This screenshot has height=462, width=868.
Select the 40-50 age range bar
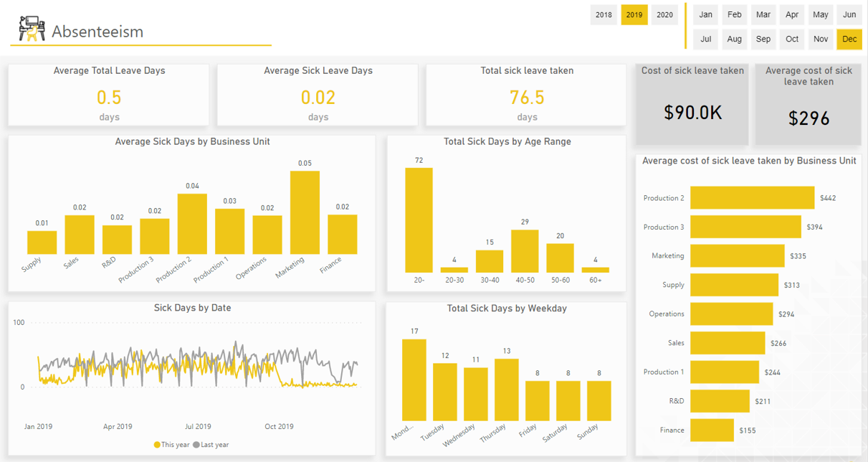tap(525, 251)
